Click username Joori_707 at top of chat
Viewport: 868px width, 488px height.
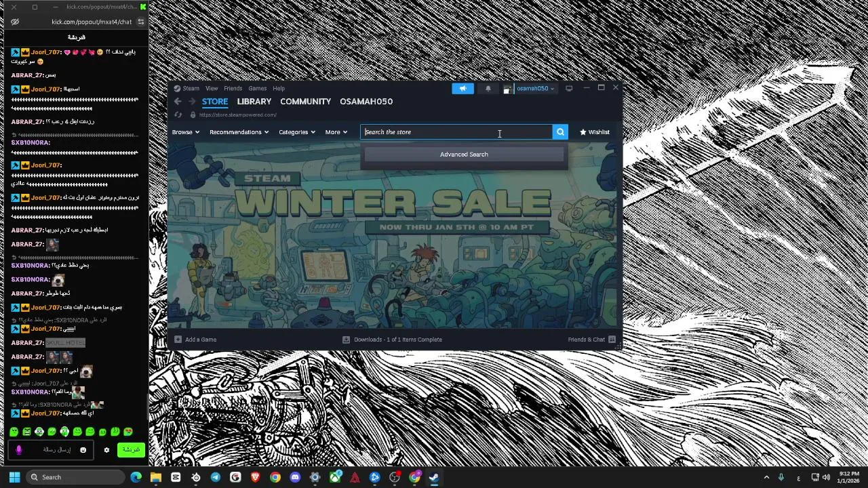45,52
